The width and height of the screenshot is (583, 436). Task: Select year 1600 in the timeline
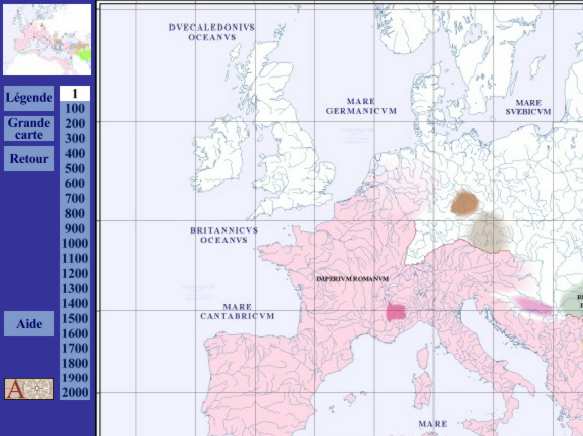click(x=75, y=333)
